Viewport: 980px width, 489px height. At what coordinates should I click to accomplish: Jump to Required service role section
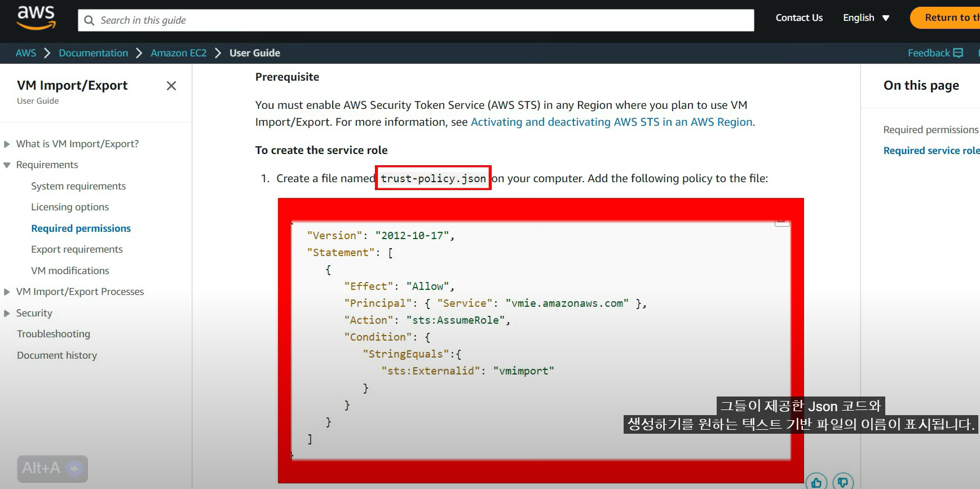pyautogui.click(x=932, y=151)
